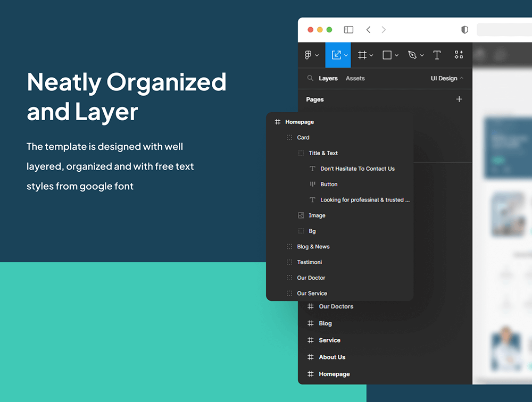This screenshot has height=402, width=532.
Task: Click the search icon in layers panel
Action: (x=310, y=78)
